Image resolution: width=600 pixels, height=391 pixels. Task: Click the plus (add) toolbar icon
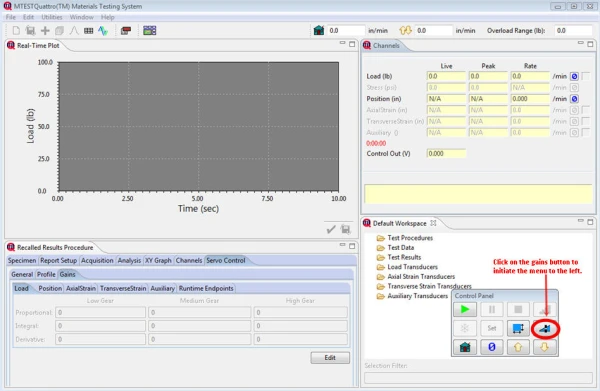(45, 31)
